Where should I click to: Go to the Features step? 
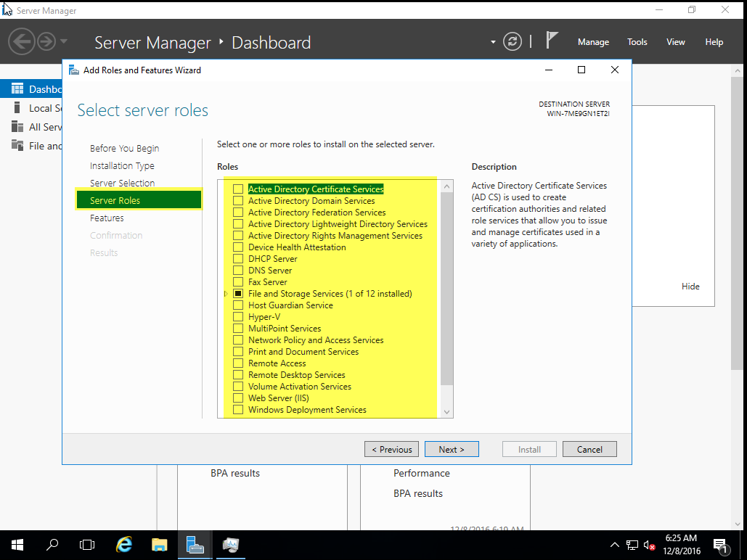pos(107,218)
